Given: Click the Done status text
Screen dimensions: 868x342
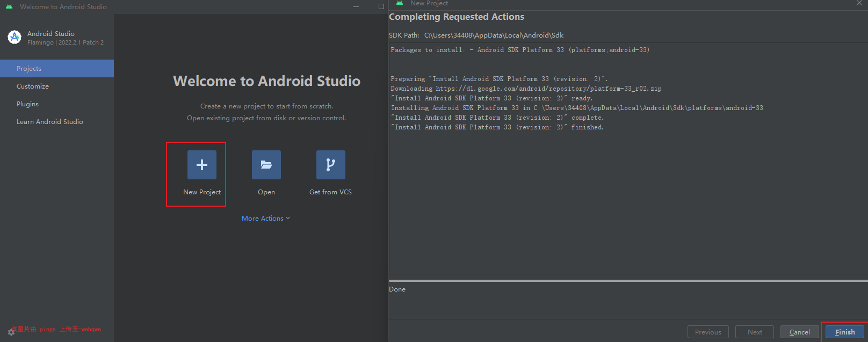Looking at the screenshot, I should [397, 289].
